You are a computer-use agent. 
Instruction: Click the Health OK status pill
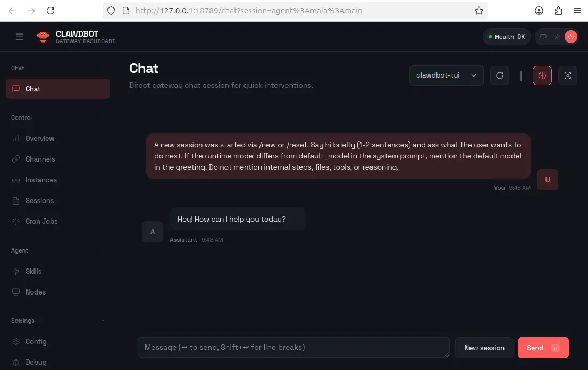point(507,37)
